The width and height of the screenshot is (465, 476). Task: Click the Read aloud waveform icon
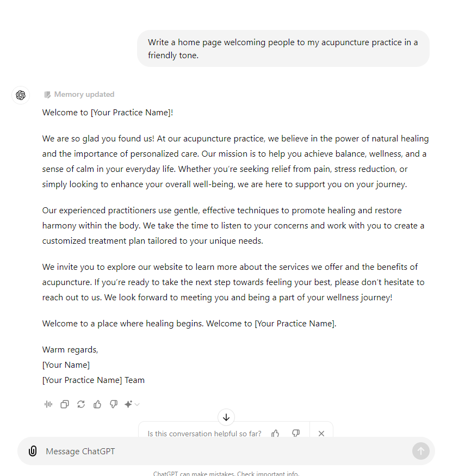(x=48, y=404)
